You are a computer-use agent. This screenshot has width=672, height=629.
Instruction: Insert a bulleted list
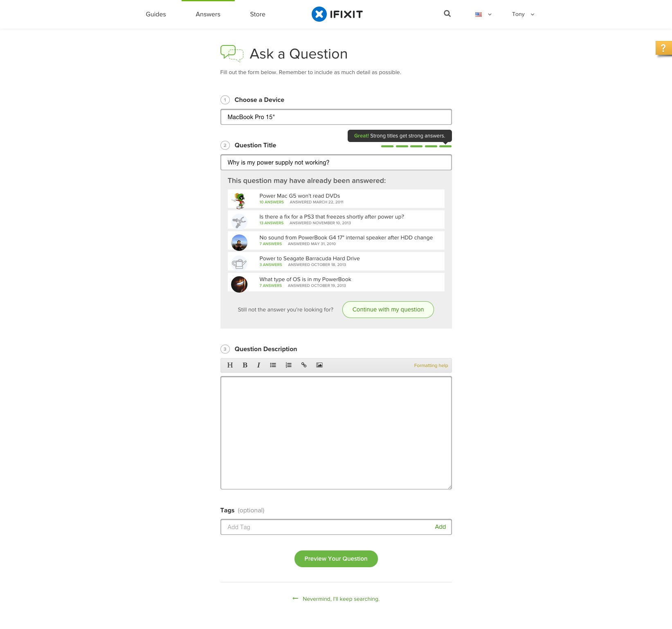pyautogui.click(x=273, y=365)
